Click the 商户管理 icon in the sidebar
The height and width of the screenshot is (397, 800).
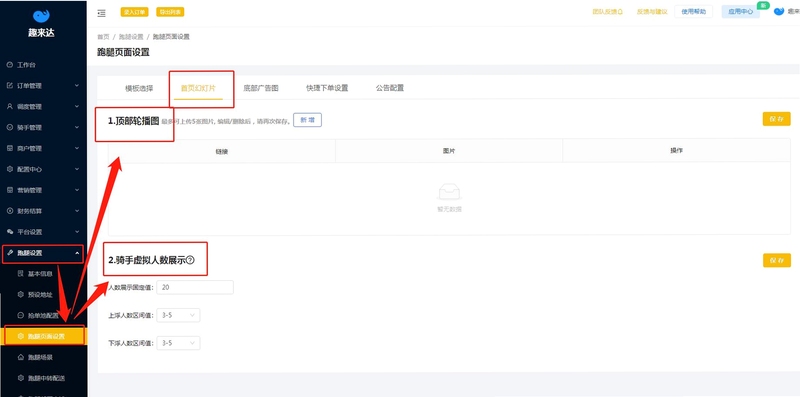tap(10, 148)
